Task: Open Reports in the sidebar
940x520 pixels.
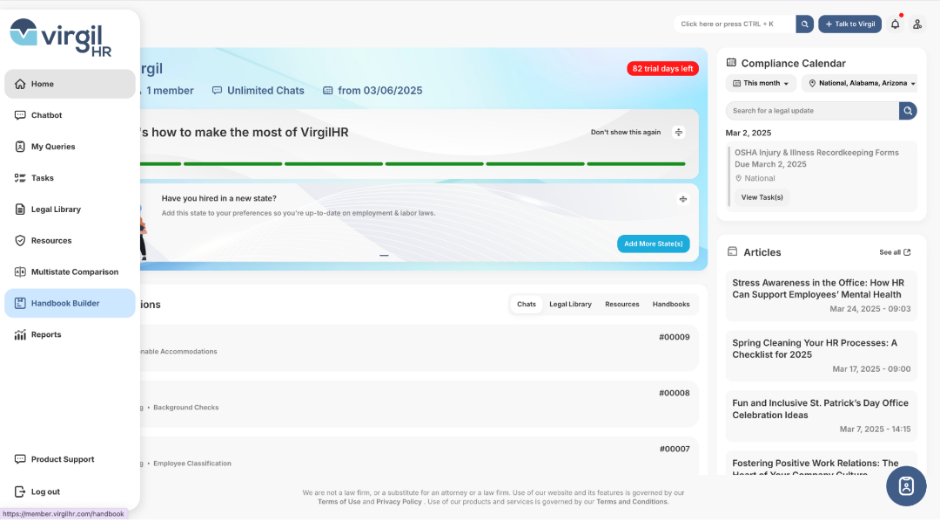Action: point(70,335)
